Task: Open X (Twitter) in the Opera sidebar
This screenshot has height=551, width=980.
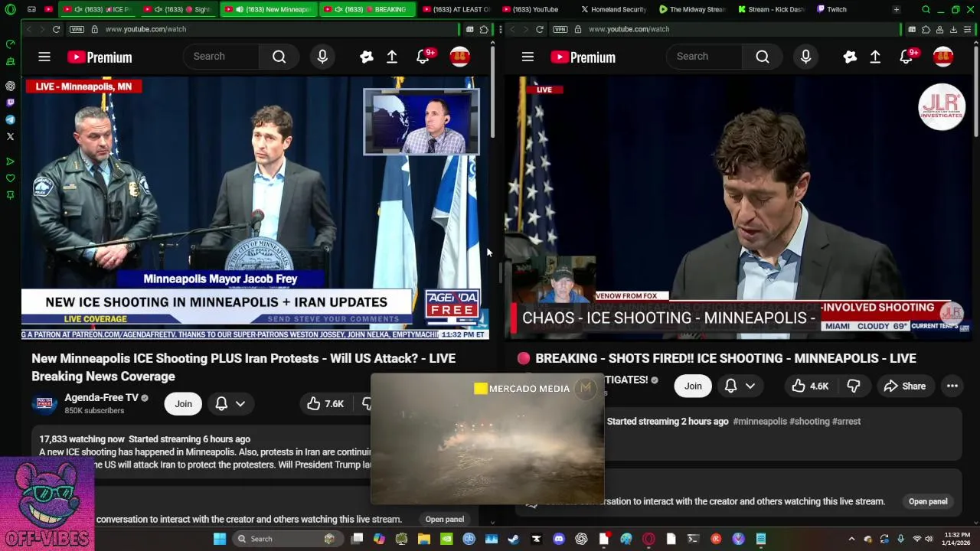Action: [10, 136]
